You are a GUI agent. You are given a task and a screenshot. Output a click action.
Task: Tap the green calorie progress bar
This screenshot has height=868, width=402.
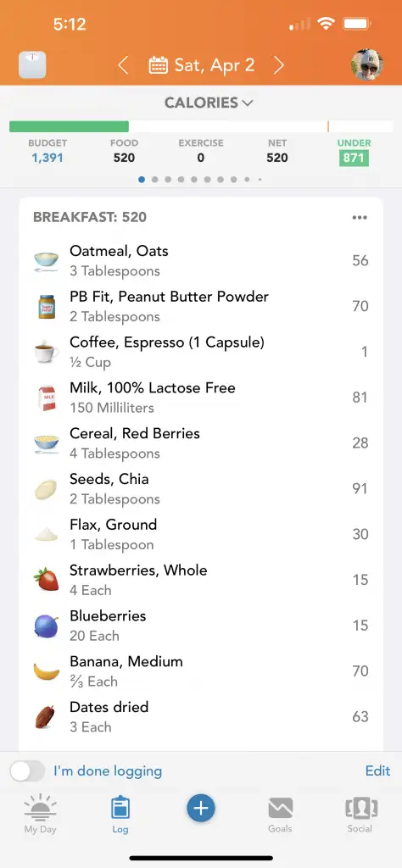70,127
